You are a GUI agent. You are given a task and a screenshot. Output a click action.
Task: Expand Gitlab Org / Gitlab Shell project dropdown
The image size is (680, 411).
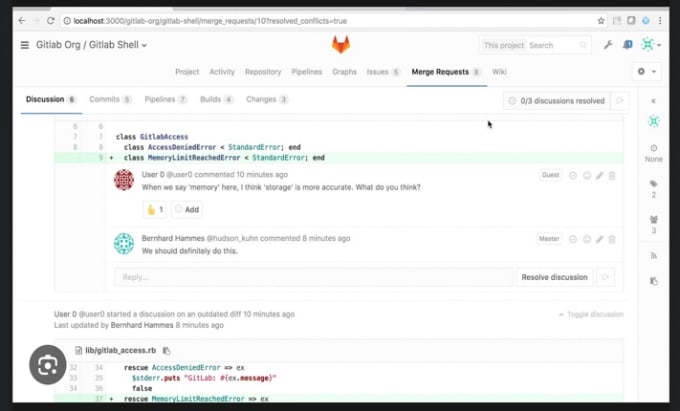[92, 45]
